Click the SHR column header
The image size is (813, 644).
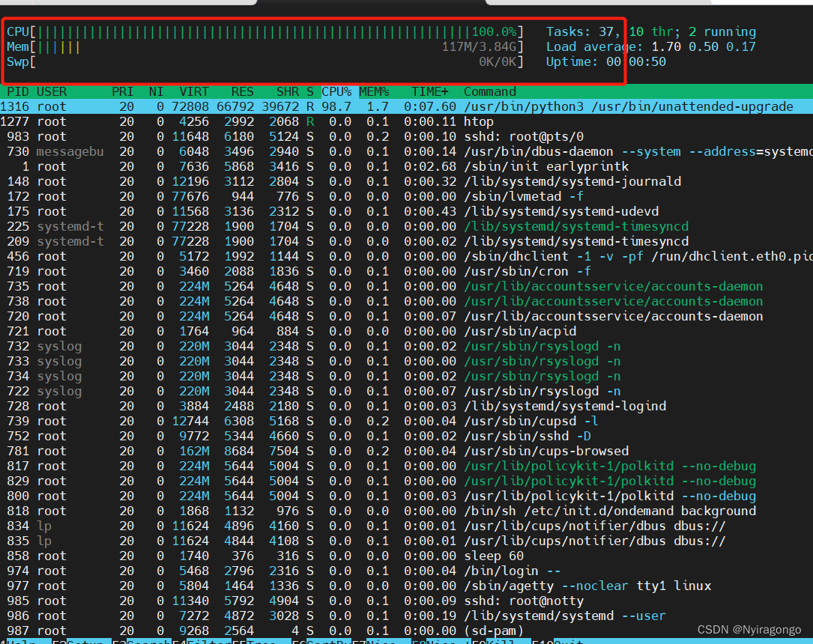pos(287,91)
